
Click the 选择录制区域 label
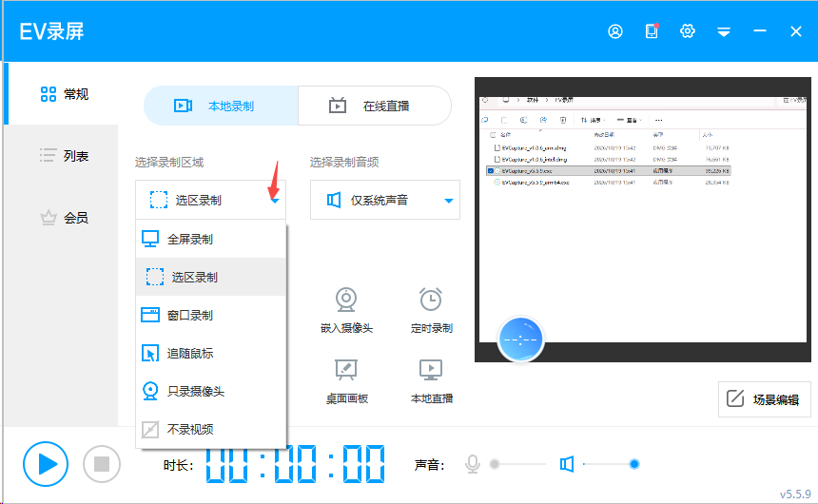pos(169,163)
